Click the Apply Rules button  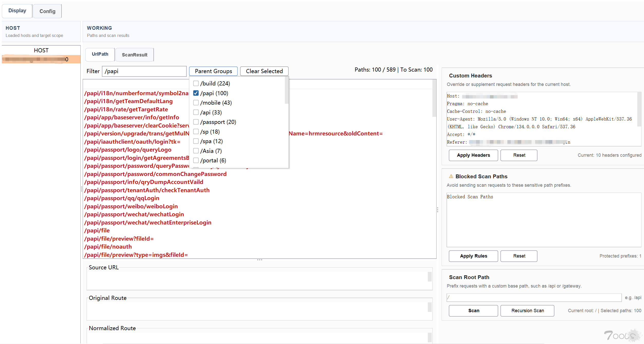tap(473, 256)
